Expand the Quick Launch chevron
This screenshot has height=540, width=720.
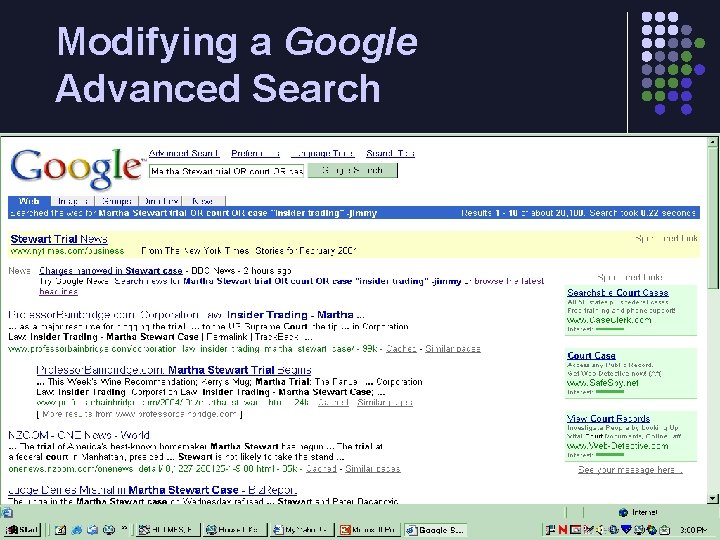(x=124, y=529)
